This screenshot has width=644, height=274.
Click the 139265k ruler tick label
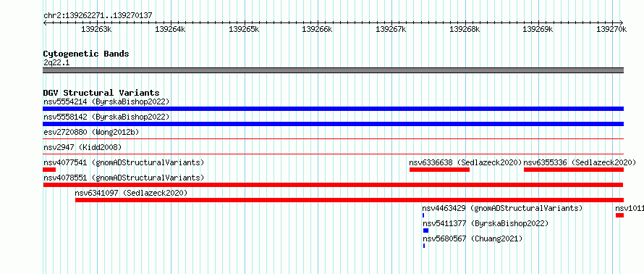[x=244, y=29]
